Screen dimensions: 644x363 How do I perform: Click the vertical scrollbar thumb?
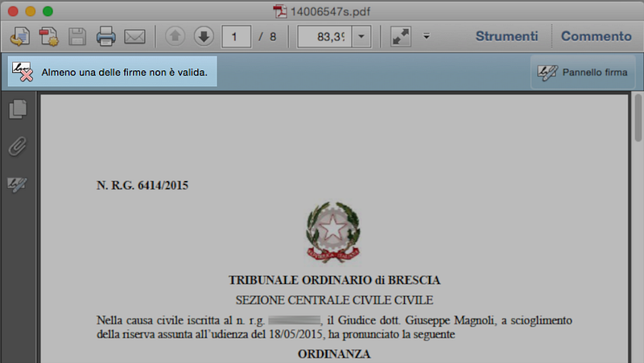pos(638,118)
